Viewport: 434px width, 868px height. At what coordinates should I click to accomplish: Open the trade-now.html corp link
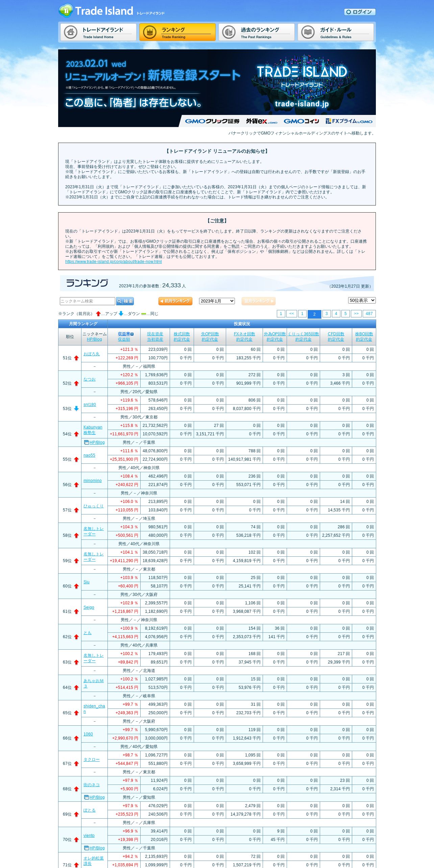tap(114, 262)
